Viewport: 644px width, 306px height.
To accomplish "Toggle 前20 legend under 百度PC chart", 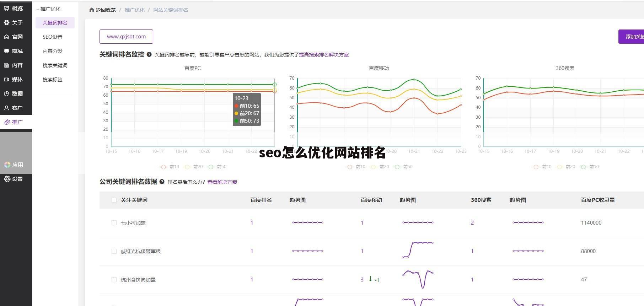I will [193, 167].
